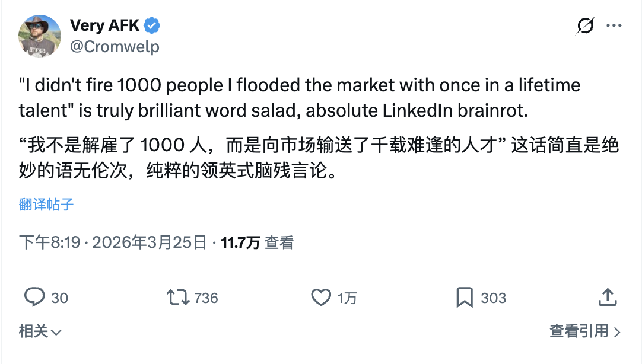Click the repost count 736
This screenshot has width=642, height=364.
[x=206, y=298]
